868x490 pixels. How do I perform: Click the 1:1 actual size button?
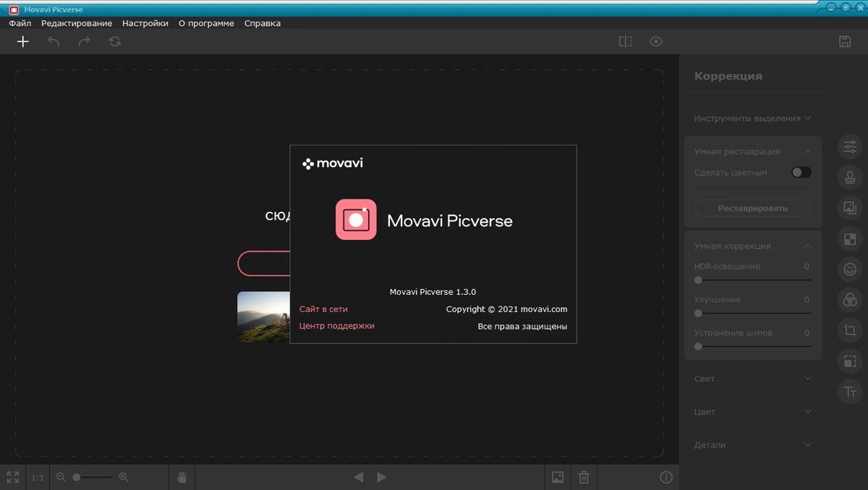pos(37,477)
